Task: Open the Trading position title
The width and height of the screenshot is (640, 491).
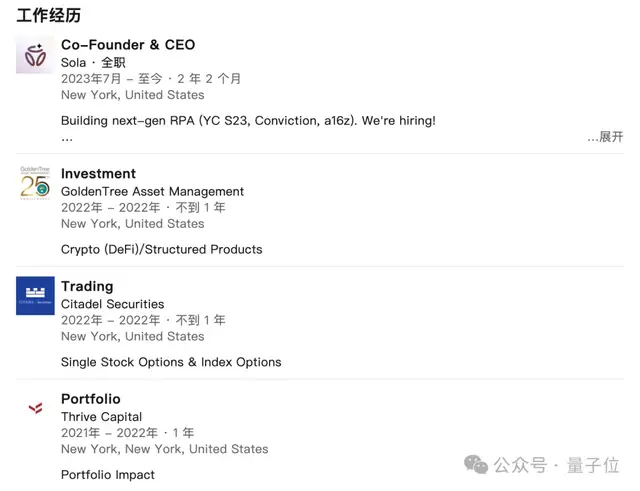Action: coord(87,287)
